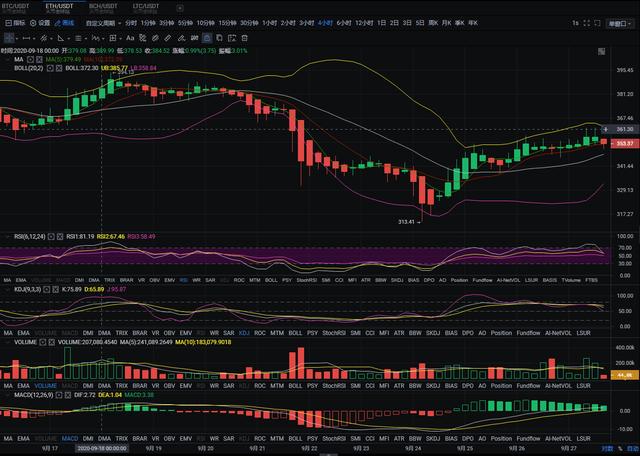Toggle the hide drawings icon beside trash
Viewport: 640px width, 456px height.
[232, 38]
